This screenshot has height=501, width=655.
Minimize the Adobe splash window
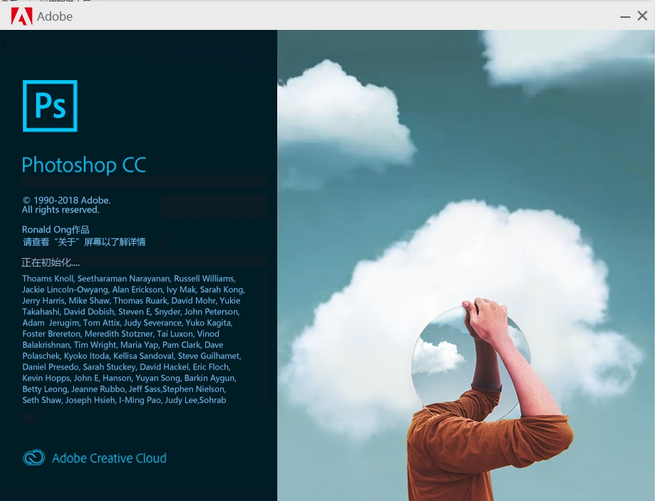pos(625,17)
